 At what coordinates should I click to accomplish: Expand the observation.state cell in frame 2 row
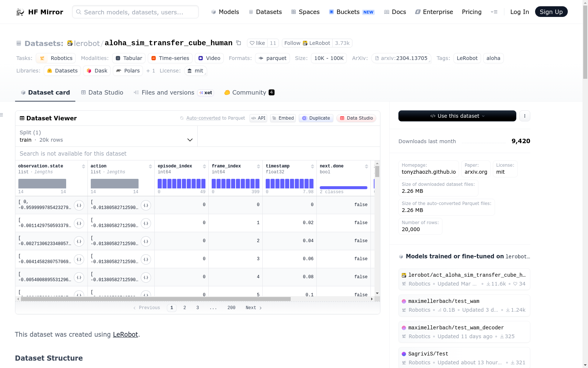79,241
